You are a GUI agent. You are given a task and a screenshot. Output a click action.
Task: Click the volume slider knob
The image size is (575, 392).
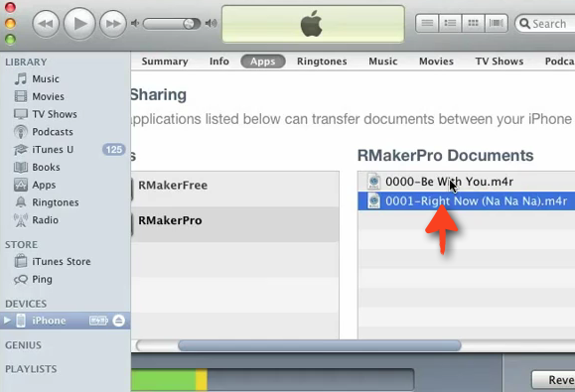click(189, 24)
